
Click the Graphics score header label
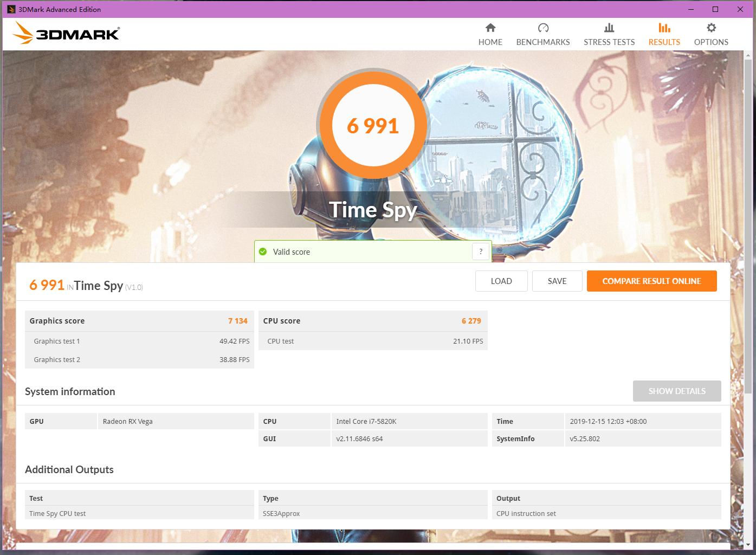(57, 321)
